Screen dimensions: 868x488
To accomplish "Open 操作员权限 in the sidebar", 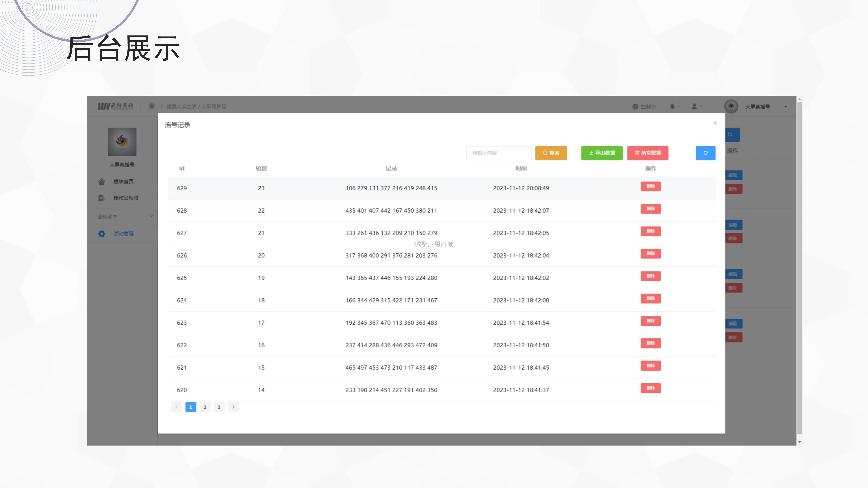I will (x=126, y=198).
